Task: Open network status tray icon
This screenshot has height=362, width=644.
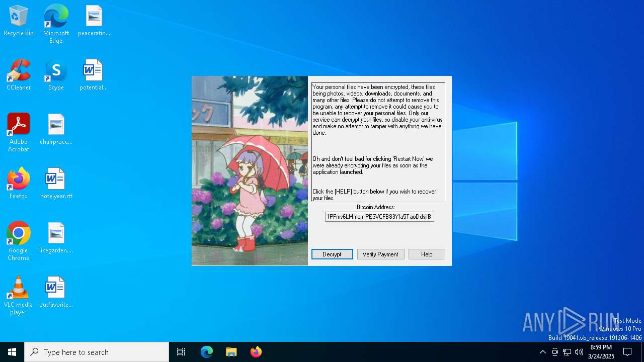Action: pyautogui.click(x=567, y=352)
